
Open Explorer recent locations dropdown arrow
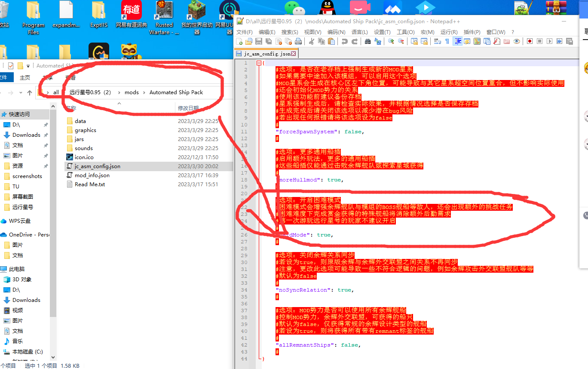click(20, 92)
